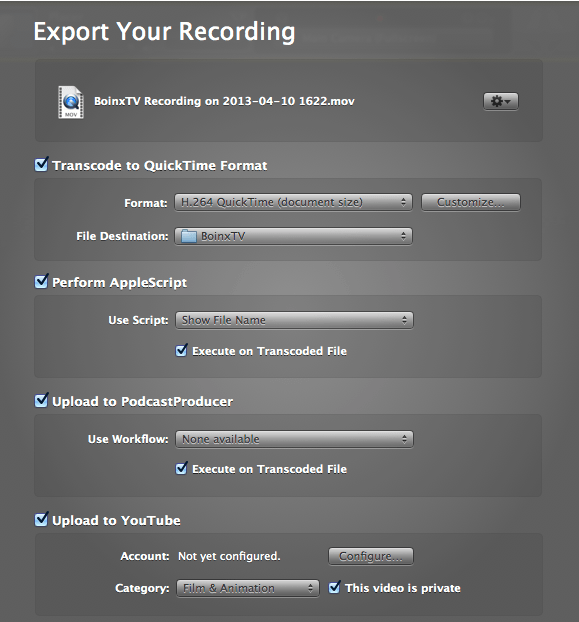
Task: Toggle the Perform AppleScript checkbox
Action: click(x=41, y=281)
